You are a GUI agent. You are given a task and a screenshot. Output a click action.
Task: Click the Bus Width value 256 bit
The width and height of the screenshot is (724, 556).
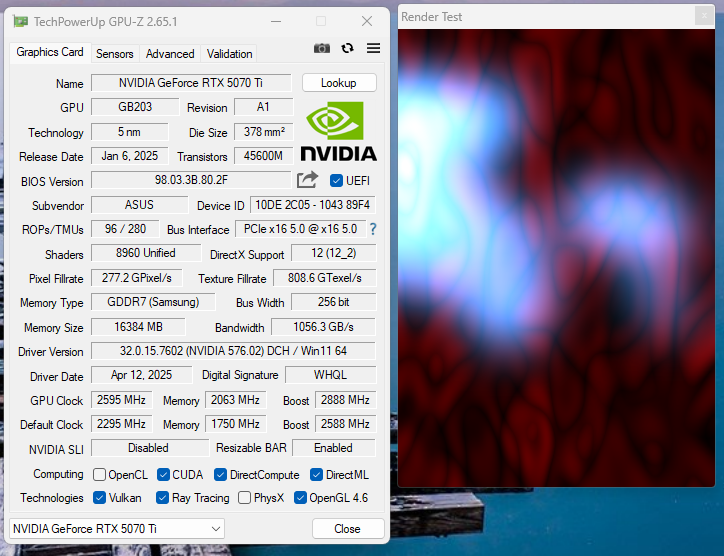(334, 302)
